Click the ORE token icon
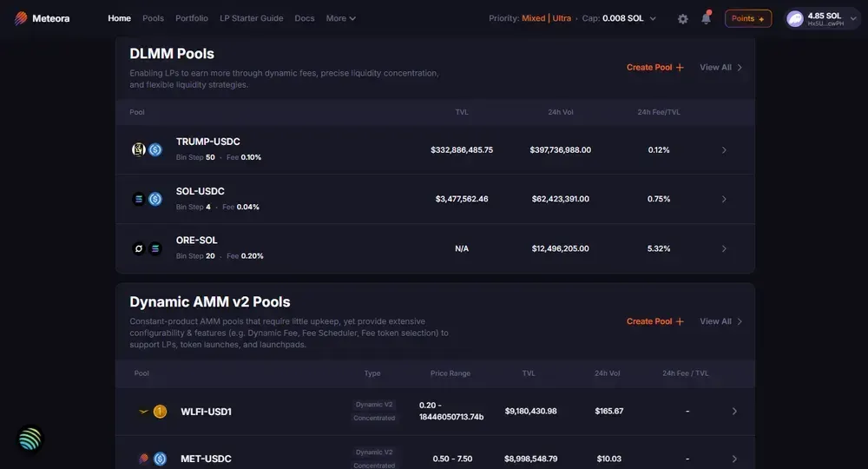The height and width of the screenshot is (469, 868). click(138, 248)
